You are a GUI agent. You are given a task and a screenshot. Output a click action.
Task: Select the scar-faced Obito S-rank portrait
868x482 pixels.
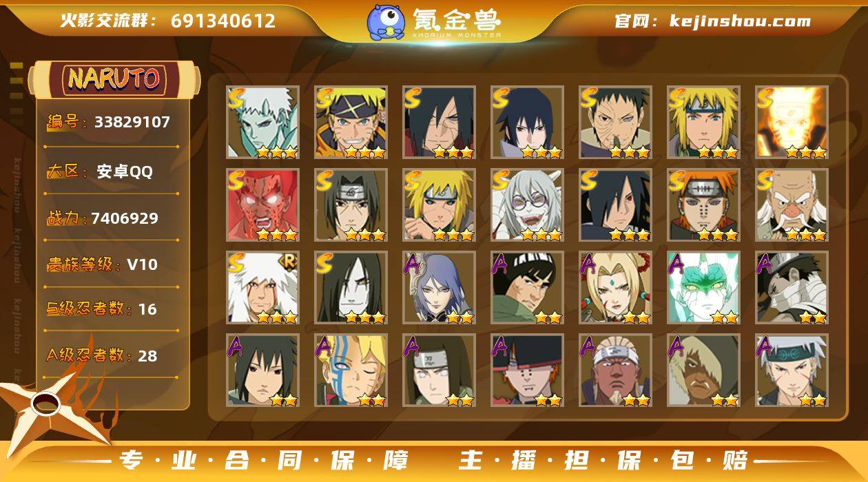(615, 122)
